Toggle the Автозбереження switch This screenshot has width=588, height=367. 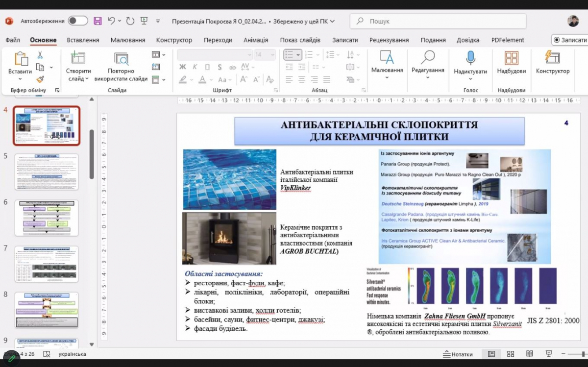78,21
